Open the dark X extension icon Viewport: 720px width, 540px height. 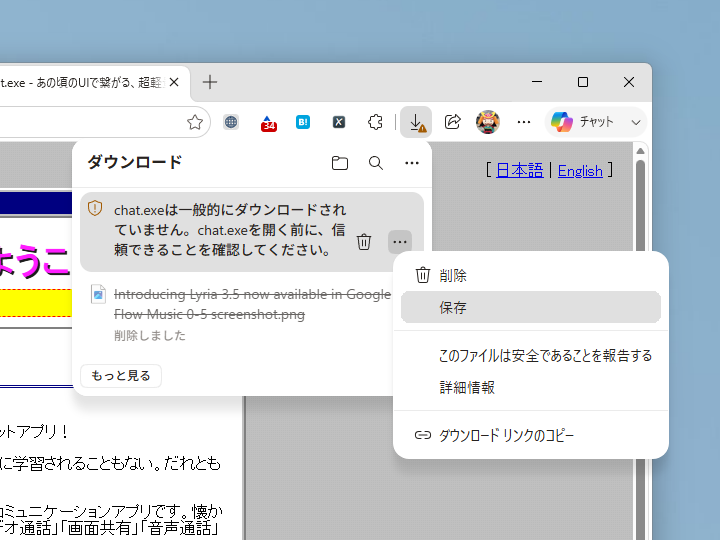tap(339, 122)
